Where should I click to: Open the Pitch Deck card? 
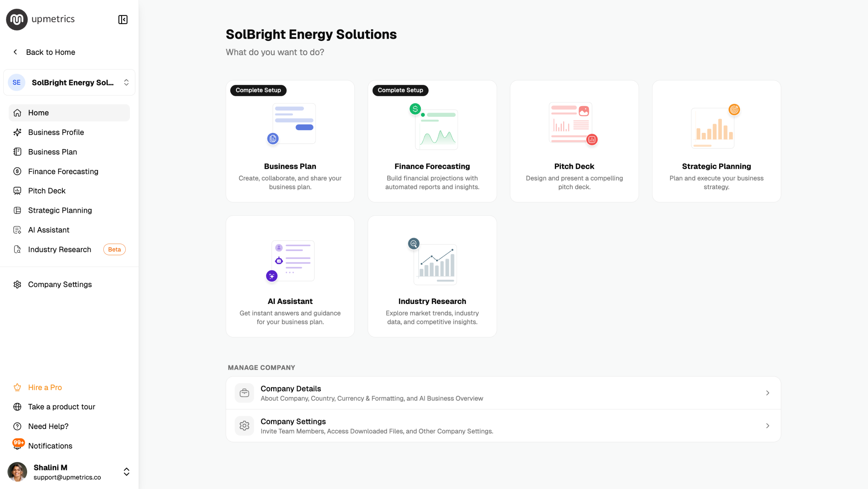tap(574, 141)
